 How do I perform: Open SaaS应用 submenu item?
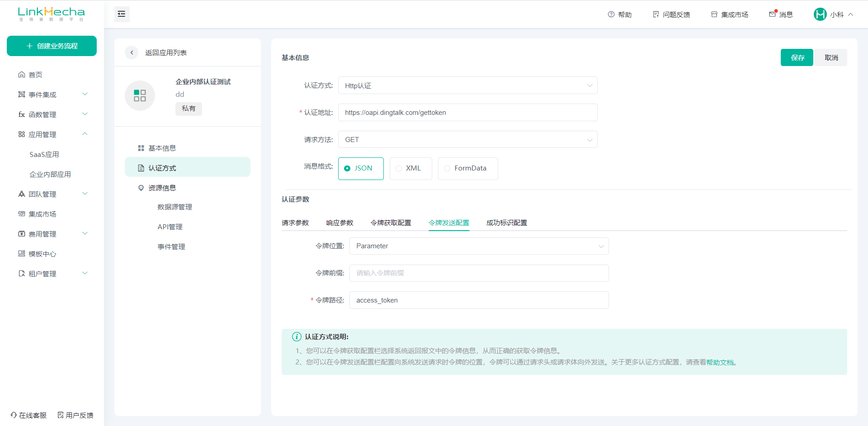pos(44,155)
